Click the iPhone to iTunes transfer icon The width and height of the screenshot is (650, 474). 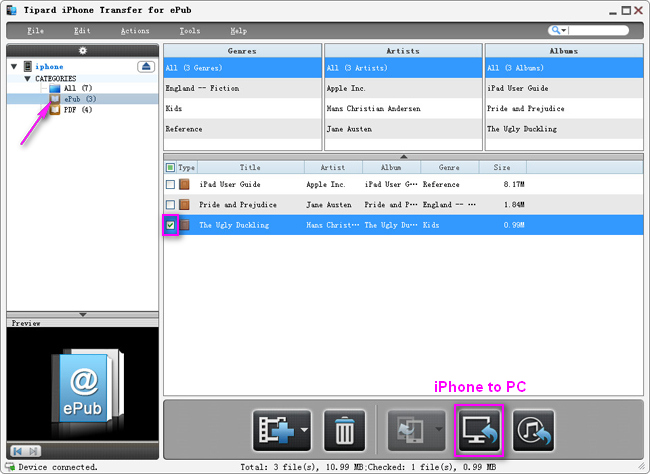[534, 430]
